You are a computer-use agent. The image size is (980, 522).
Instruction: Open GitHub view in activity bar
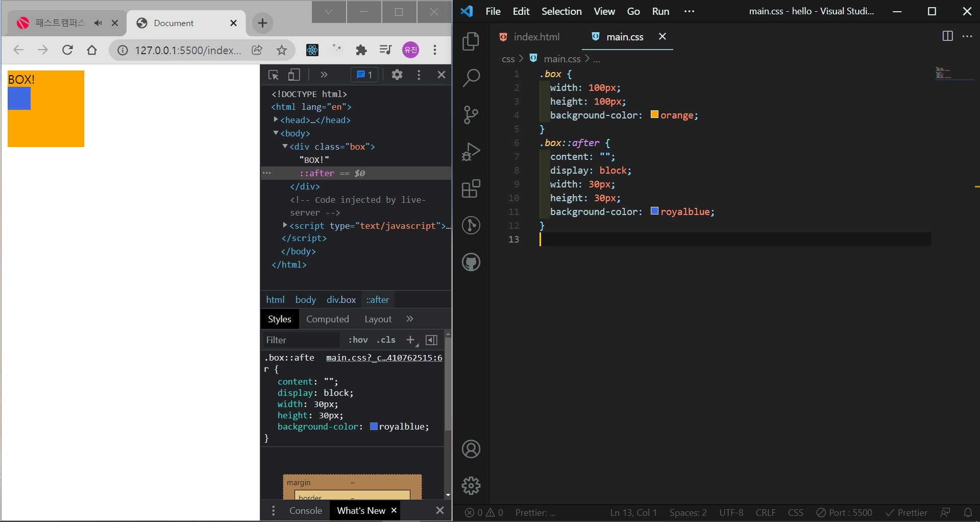click(471, 263)
